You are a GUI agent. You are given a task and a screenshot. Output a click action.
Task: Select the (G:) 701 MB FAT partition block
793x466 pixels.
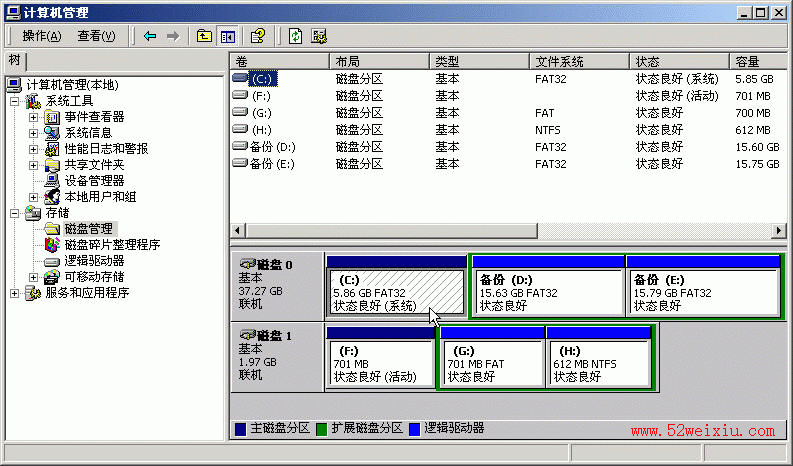point(493,364)
